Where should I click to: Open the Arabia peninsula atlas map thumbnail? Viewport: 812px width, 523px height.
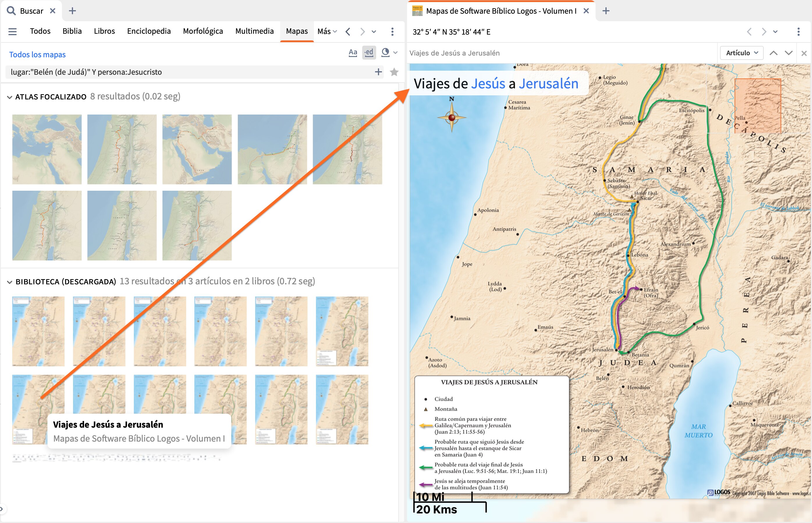197,149
